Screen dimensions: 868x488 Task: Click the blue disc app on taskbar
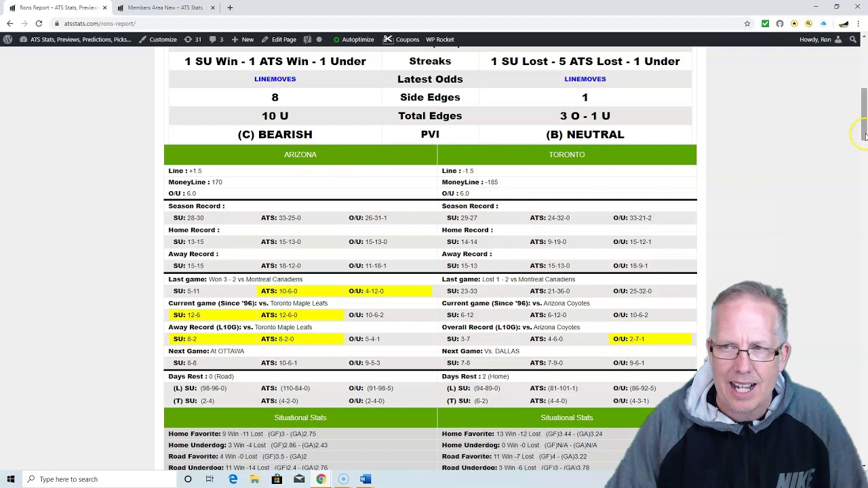pos(343,479)
